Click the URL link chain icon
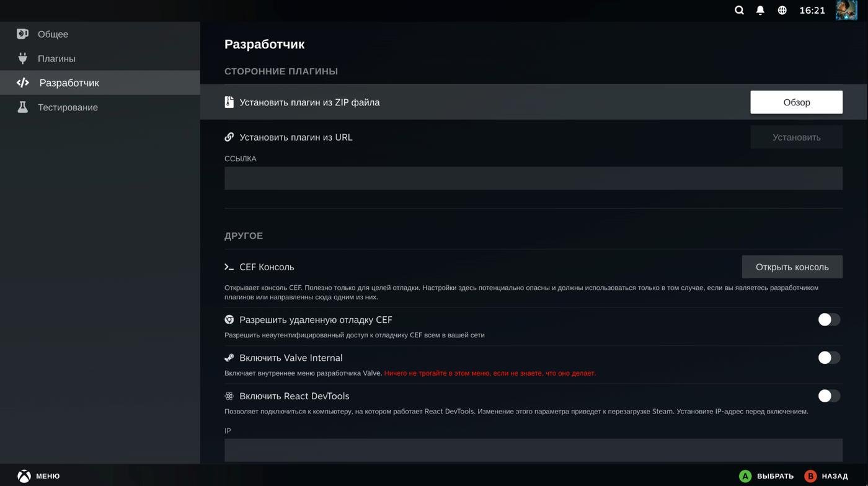 (x=229, y=137)
